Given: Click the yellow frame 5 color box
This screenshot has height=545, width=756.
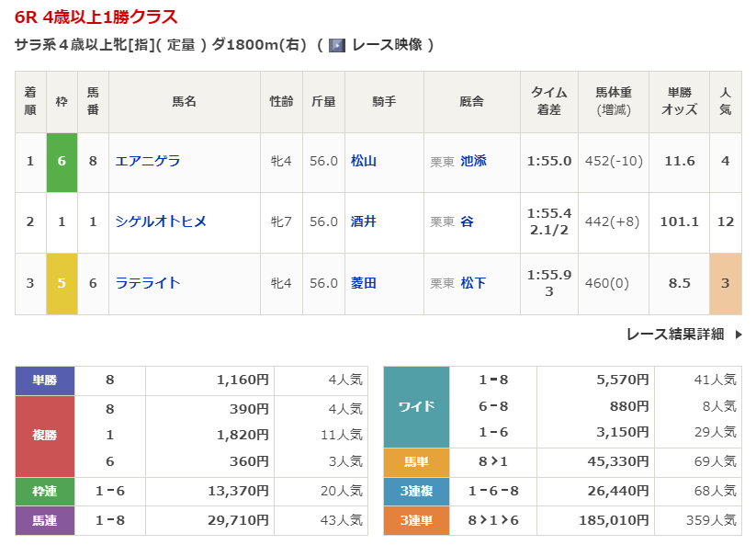Looking at the screenshot, I should pos(62,283).
